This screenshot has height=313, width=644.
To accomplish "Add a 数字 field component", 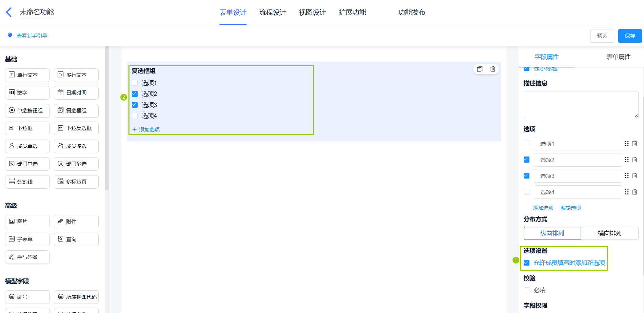I will (x=27, y=93).
